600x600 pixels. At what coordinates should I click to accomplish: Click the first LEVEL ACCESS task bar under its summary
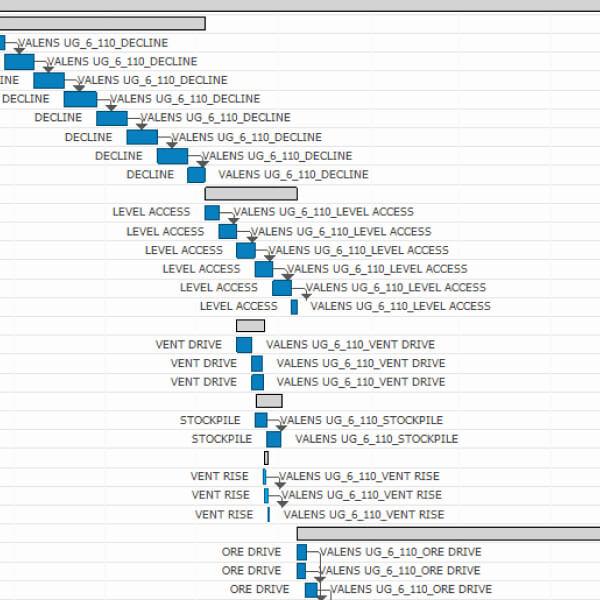pos(212,213)
